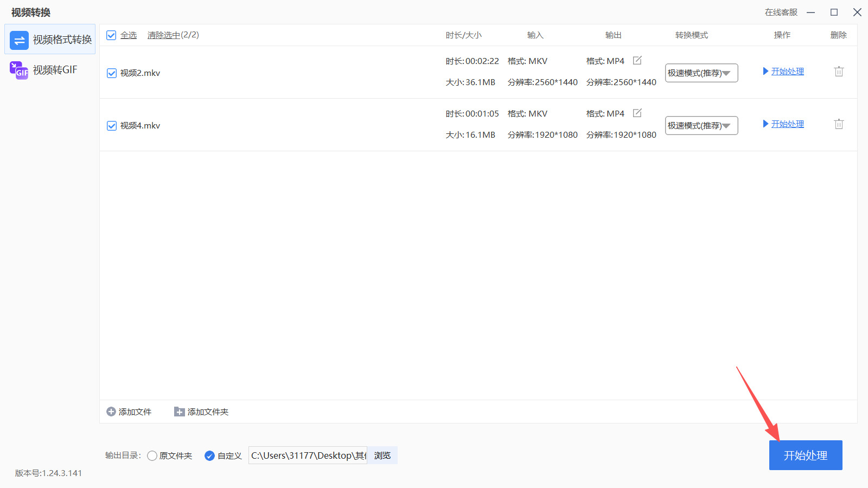This screenshot has height=488, width=868.
Task: Start processing 视频2.mkv via its 开始处理 link
Action: tap(788, 72)
